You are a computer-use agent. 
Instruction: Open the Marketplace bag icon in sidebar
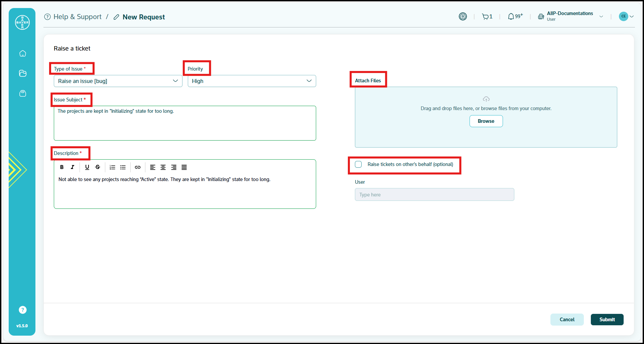click(x=22, y=93)
